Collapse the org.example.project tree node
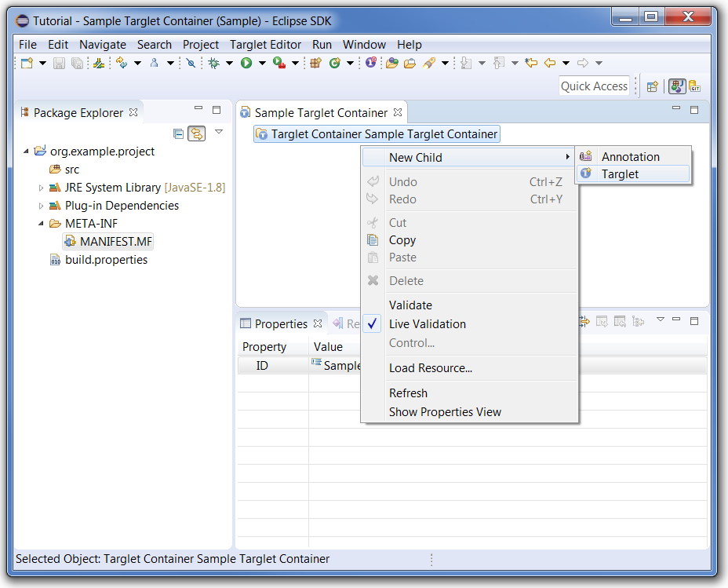This screenshot has width=728, height=588. tap(27, 152)
